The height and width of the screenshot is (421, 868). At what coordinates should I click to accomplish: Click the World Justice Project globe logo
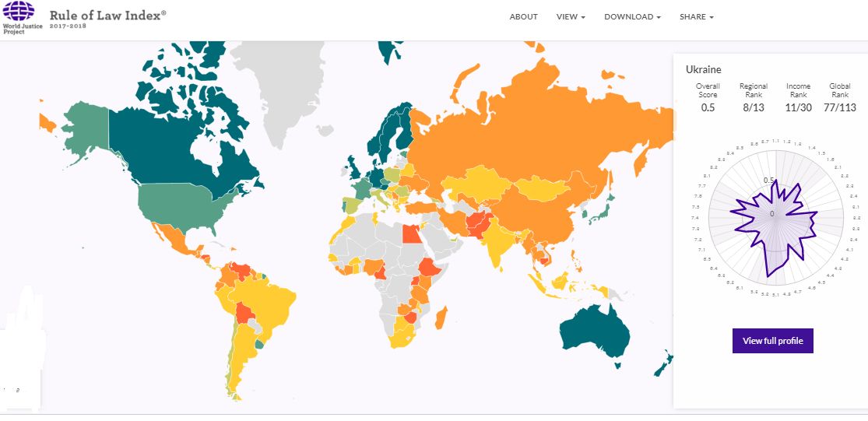(19, 11)
